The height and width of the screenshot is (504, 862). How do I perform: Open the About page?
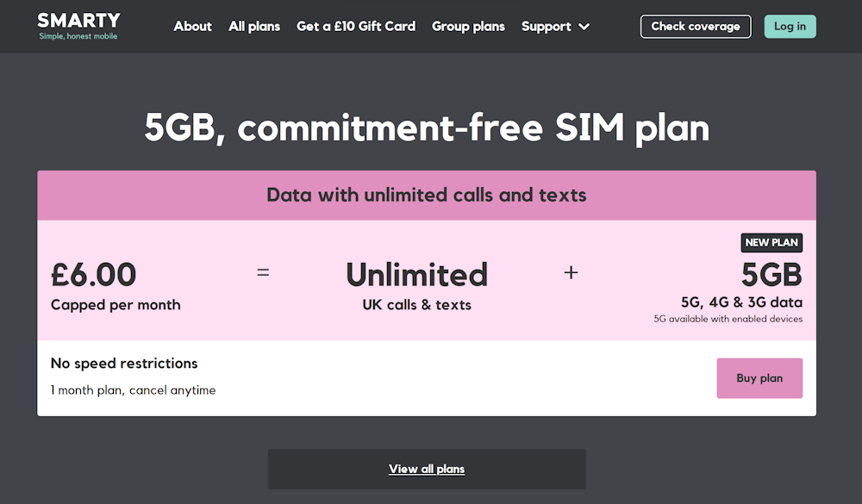point(192,26)
